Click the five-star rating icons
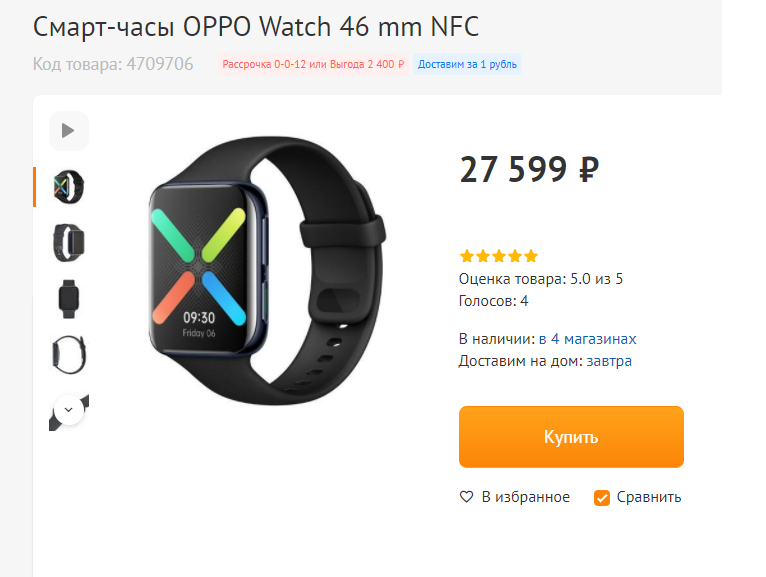Screen dimensions: 766x577 [x=499, y=256]
